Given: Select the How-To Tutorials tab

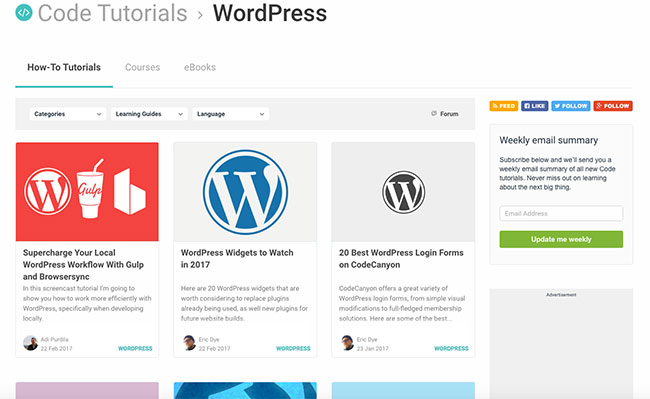Looking at the screenshot, I should tap(64, 68).
